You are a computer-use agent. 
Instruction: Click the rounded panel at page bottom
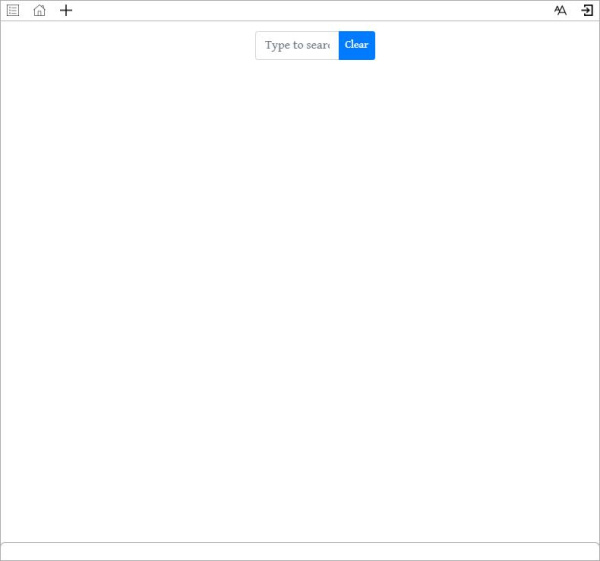[x=300, y=551]
